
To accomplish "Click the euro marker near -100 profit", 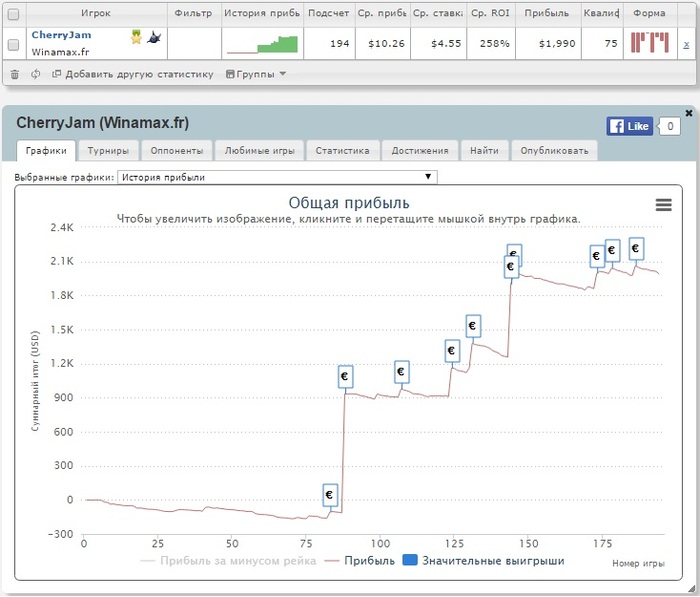I will (x=330, y=495).
